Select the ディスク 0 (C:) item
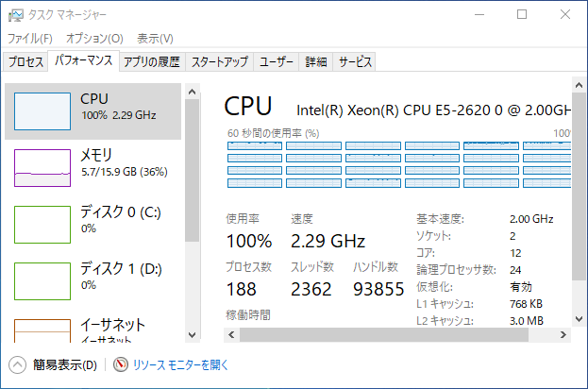This screenshot has height=389, width=588. [93, 225]
